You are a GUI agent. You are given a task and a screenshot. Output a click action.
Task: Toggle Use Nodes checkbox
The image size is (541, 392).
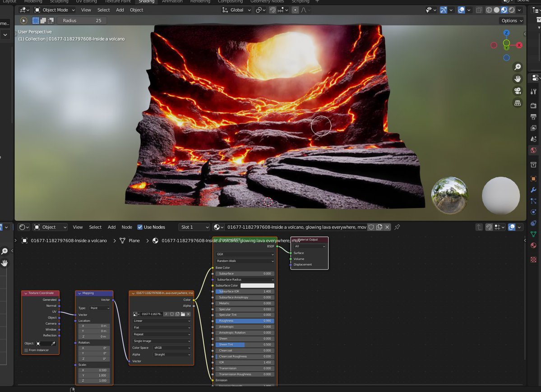point(140,227)
